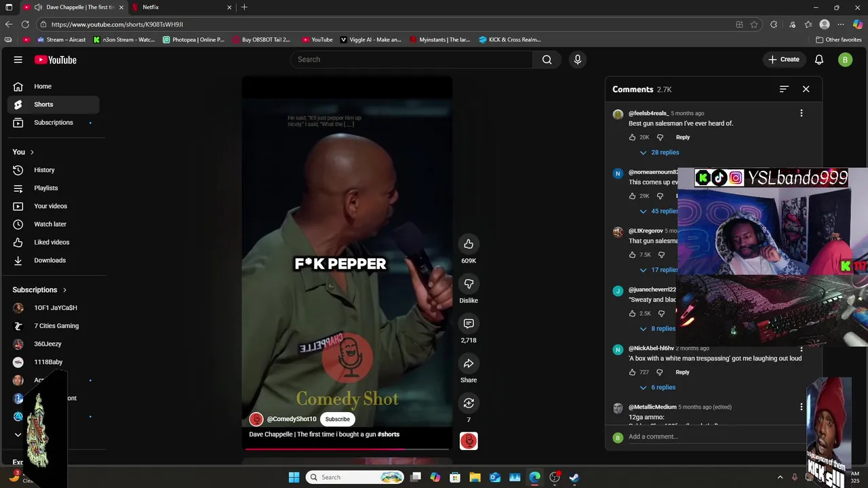The height and width of the screenshot is (488, 868).
Task: Open Windows Start menu
Action: click(294, 477)
